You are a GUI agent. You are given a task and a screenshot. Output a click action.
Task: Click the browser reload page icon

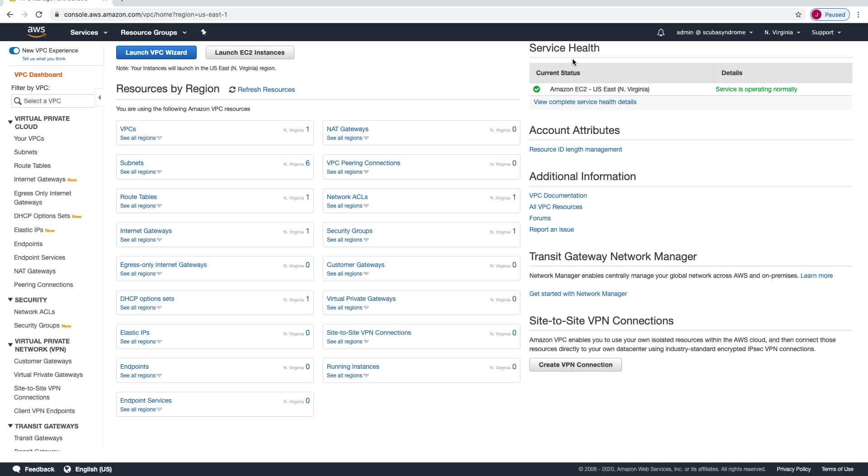click(39, 14)
